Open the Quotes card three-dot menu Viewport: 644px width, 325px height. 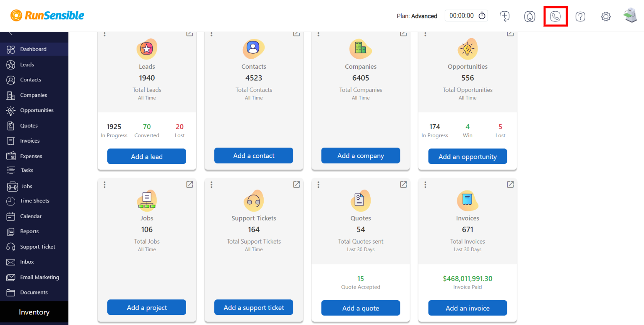tap(318, 185)
